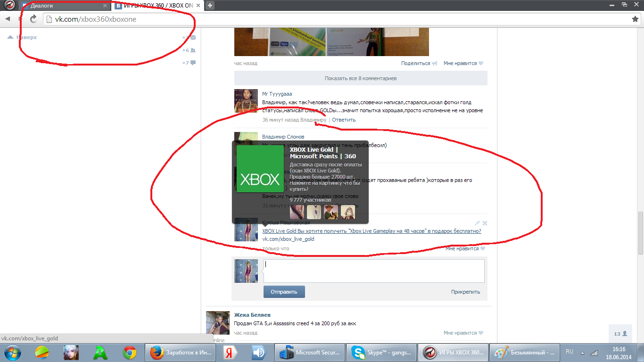Click the comment text input box

[x=374, y=271]
